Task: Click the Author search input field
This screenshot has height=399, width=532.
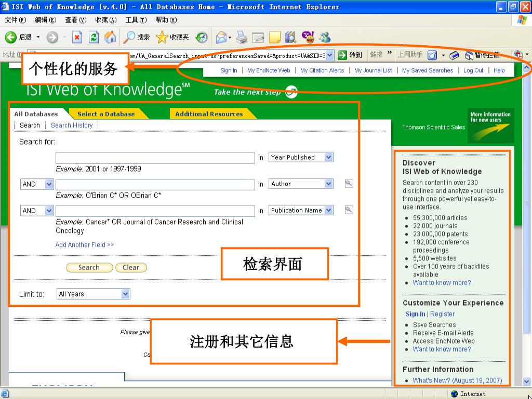Action: (155, 184)
